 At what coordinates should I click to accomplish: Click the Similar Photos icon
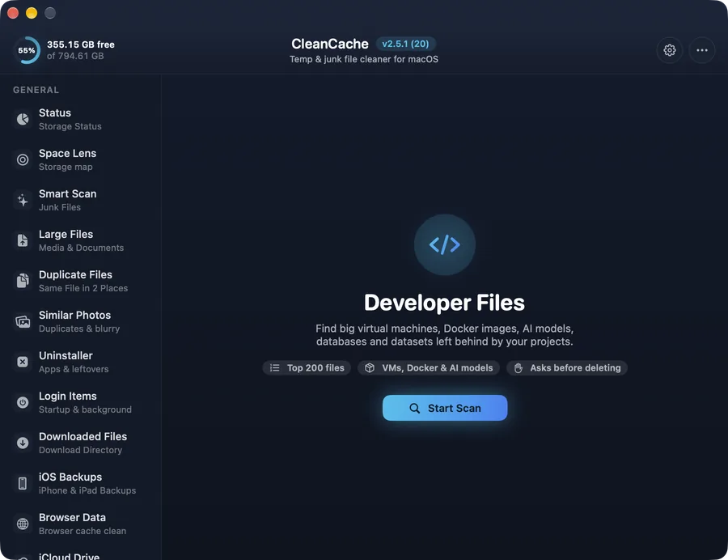point(23,321)
